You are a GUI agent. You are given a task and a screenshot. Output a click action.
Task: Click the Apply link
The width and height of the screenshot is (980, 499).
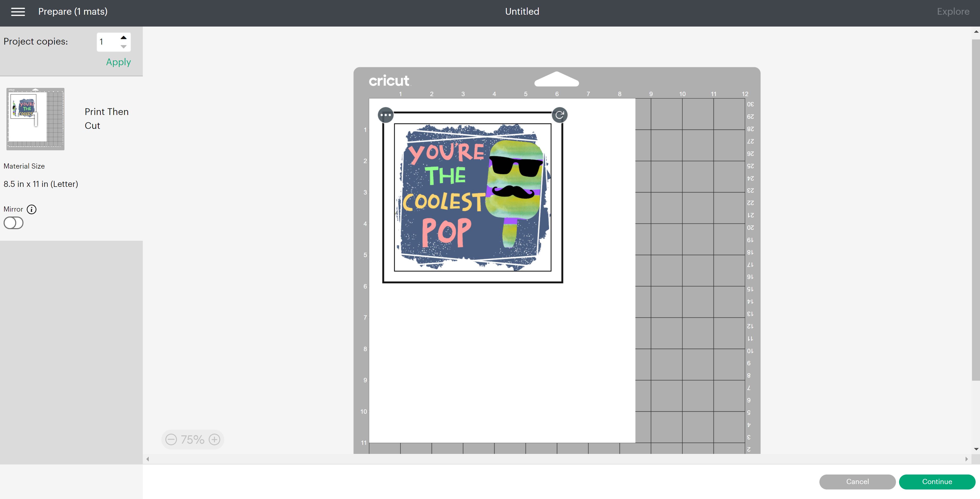118,62
